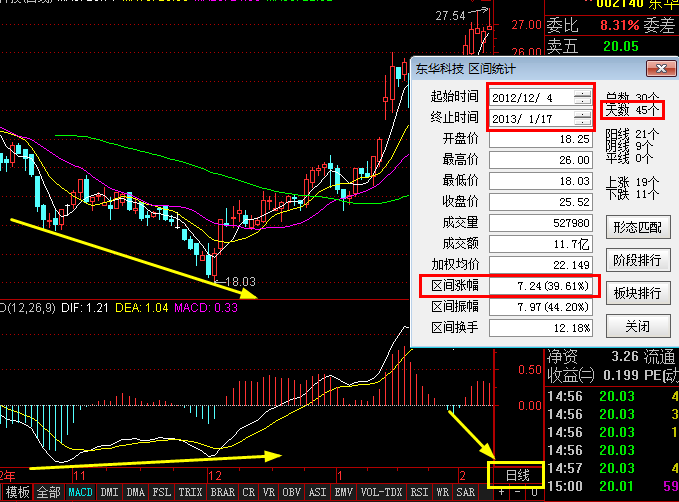
Task: Click the plus zoom-in button below 日线
Action: coord(501,492)
